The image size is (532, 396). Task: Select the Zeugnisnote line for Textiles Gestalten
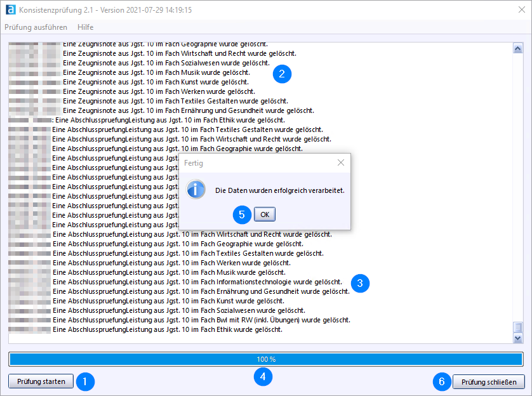coord(175,101)
